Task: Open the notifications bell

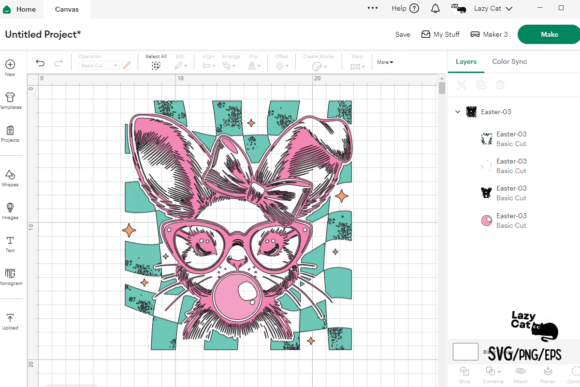Action: (435, 9)
